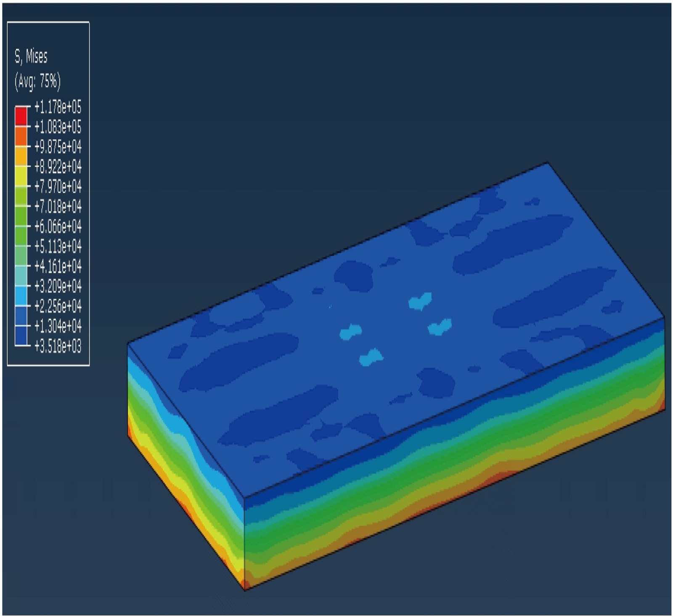The height and width of the screenshot is (616, 673).
Task: Click the +3.209e+04 legend value
Action: pos(58,286)
